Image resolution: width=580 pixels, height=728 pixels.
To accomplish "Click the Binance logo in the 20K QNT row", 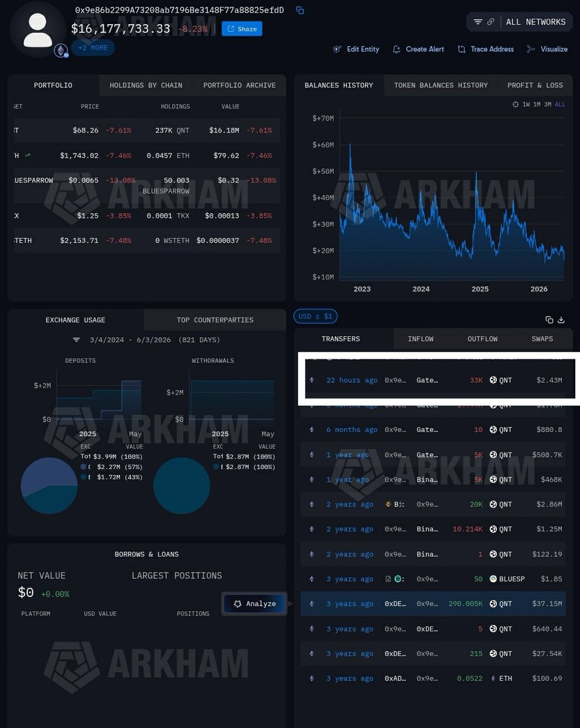I will click(x=389, y=504).
